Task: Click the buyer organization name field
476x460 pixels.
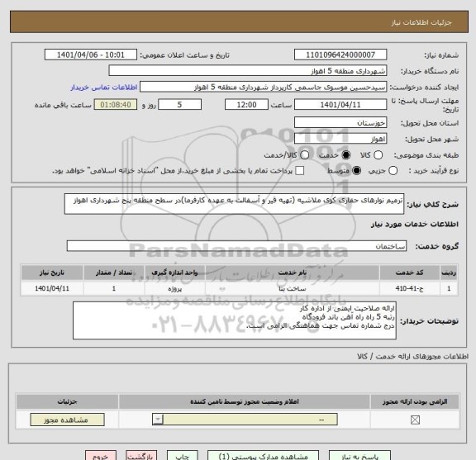Action: click(x=248, y=71)
